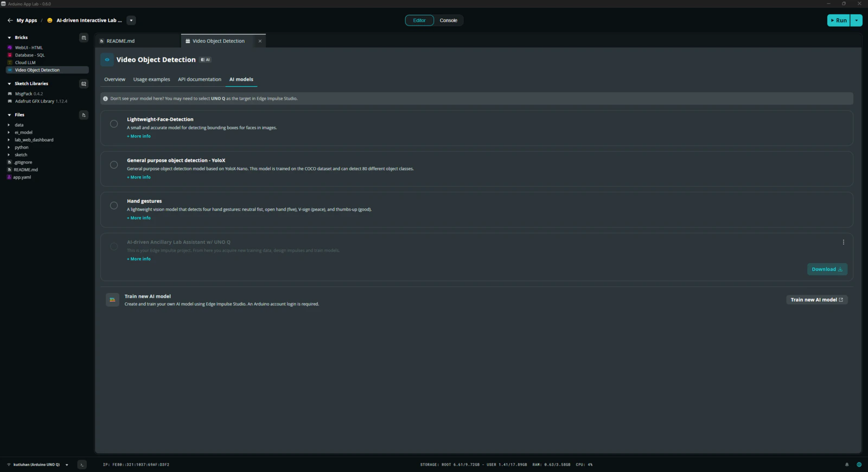The width and height of the screenshot is (868, 472).
Task: Close the Video Object Detection tab
Action: (260, 41)
